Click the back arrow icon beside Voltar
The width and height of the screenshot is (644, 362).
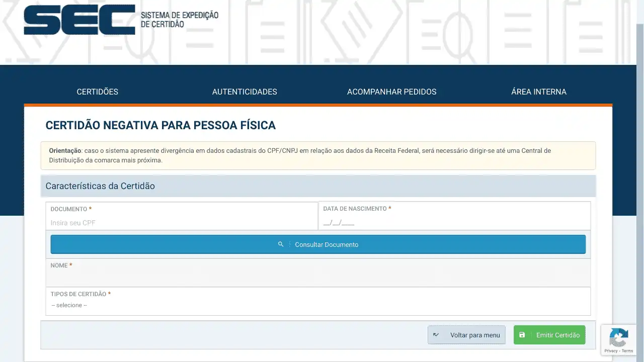tap(436, 335)
